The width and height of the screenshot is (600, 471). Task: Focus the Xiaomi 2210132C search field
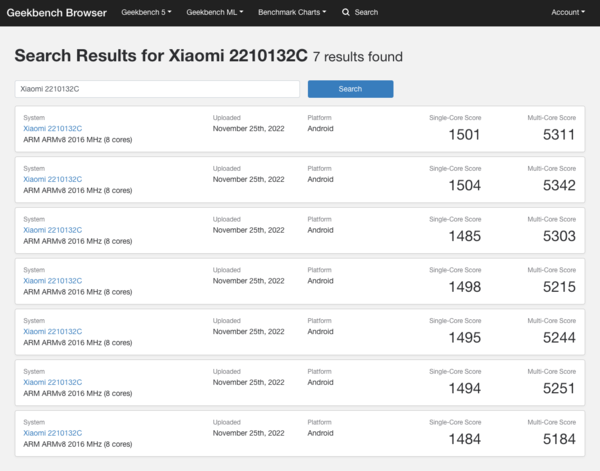pos(157,89)
